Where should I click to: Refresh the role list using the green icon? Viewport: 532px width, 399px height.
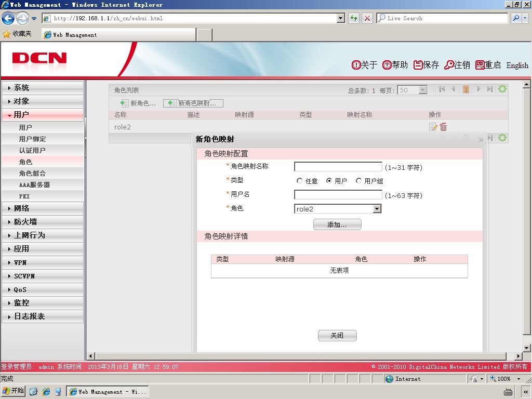point(502,89)
